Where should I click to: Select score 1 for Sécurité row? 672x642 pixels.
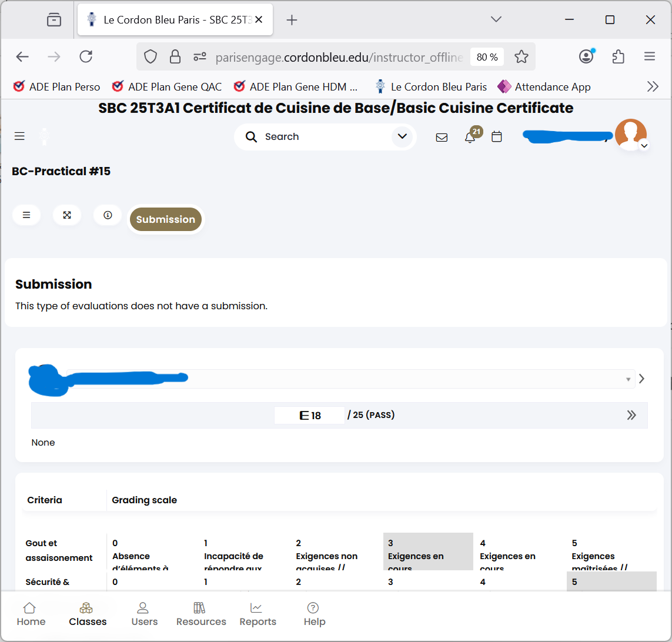245,581
